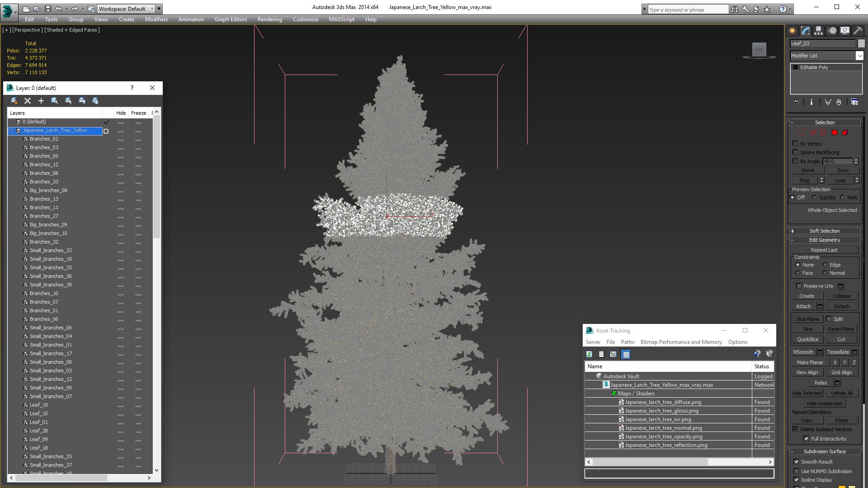Screen dimensions: 868x488
Task: Click the Hide Unselected button
Action: [824, 404]
